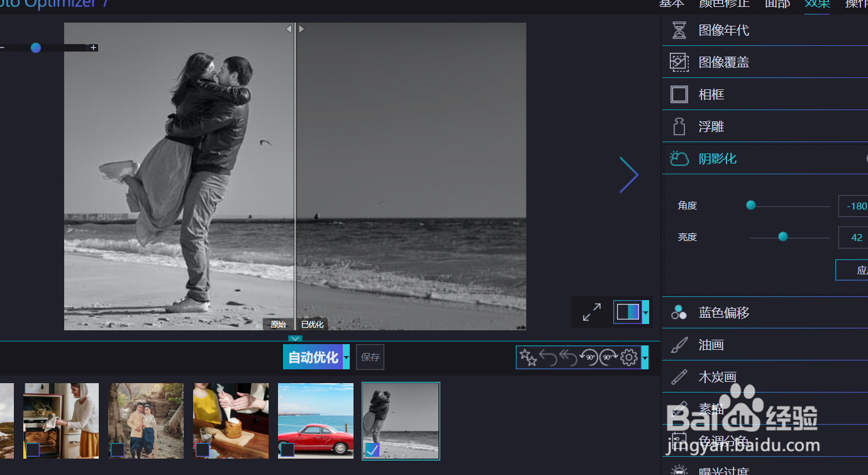
Task: Click the 自动优化 button
Action: click(313, 357)
